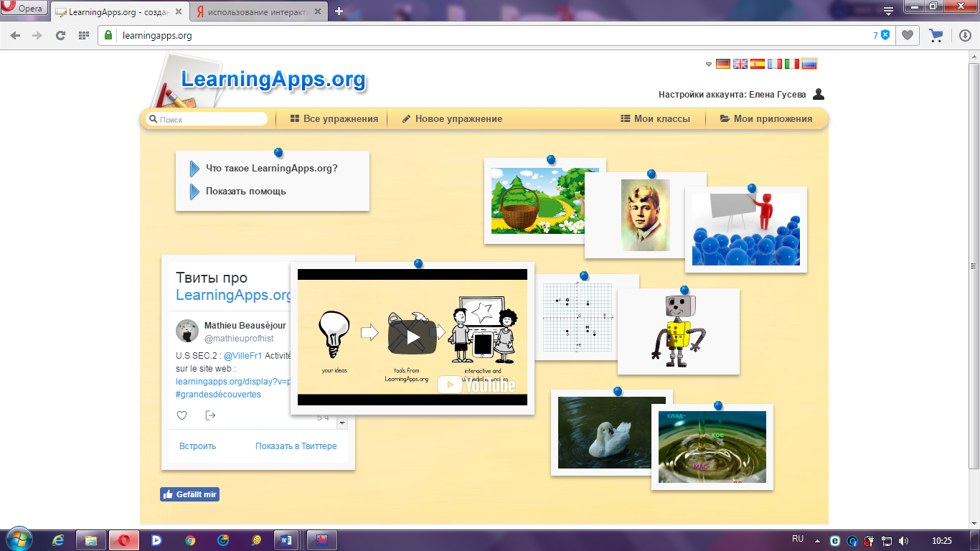The image size is (980, 551).
Task: Show hidden tray icons arrow
Action: point(818,540)
